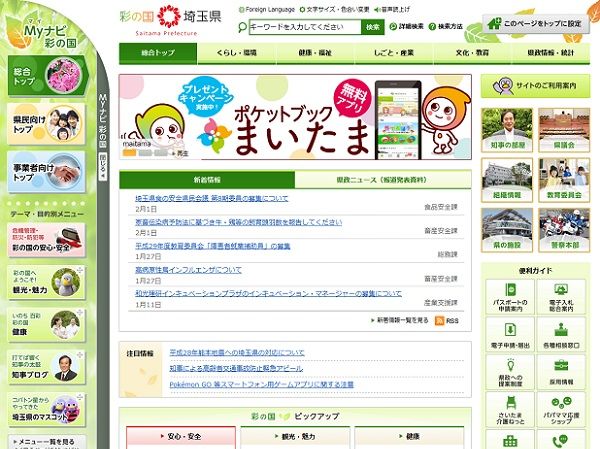Open 平成29年度教育委員会 recruitment link
The height and width of the screenshot is (449, 600).
213,246
